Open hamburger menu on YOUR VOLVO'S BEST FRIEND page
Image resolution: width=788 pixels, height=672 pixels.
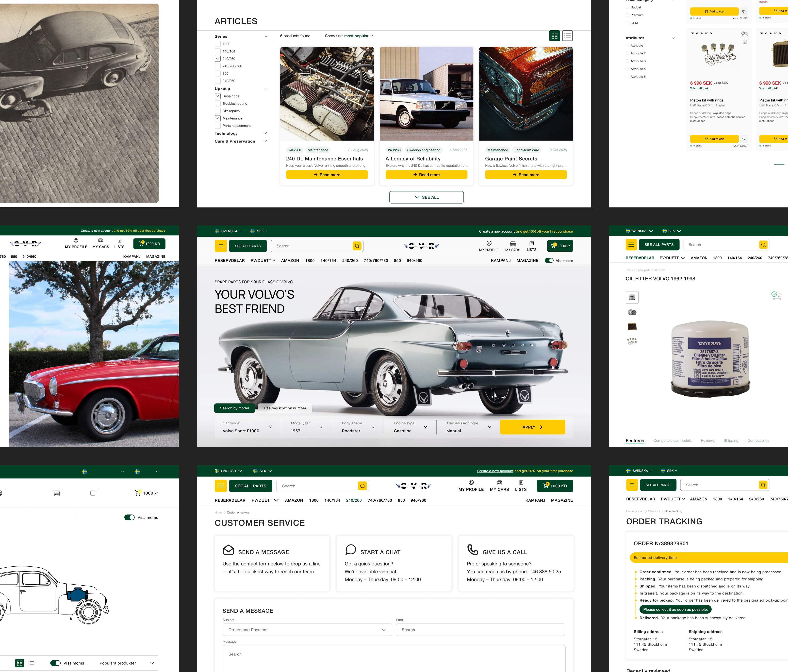(221, 246)
